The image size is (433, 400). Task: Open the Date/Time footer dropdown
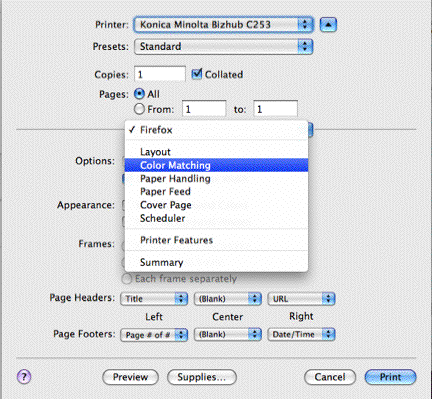coord(301,334)
